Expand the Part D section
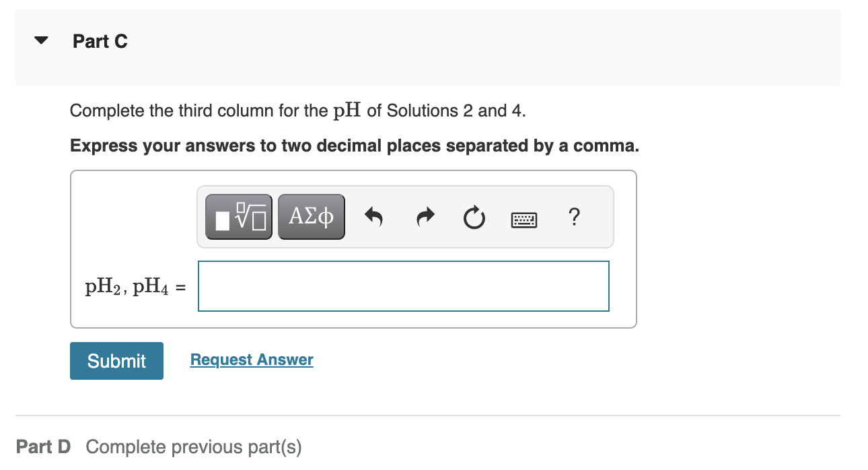868x470 pixels. point(42,446)
